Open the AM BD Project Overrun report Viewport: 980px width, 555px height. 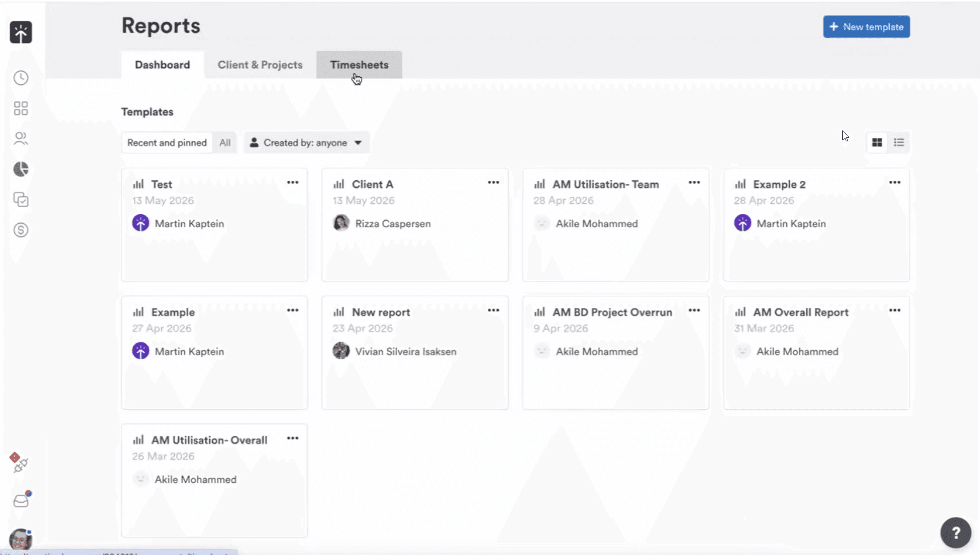(x=616, y=352)
